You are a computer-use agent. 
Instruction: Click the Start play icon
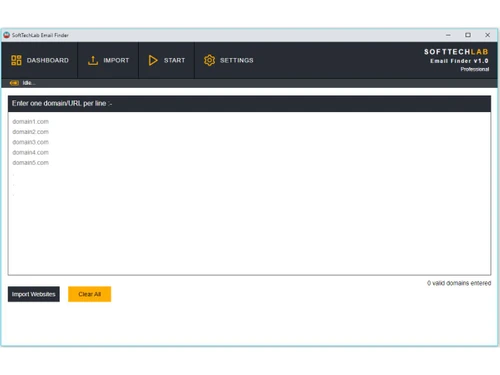153,60
